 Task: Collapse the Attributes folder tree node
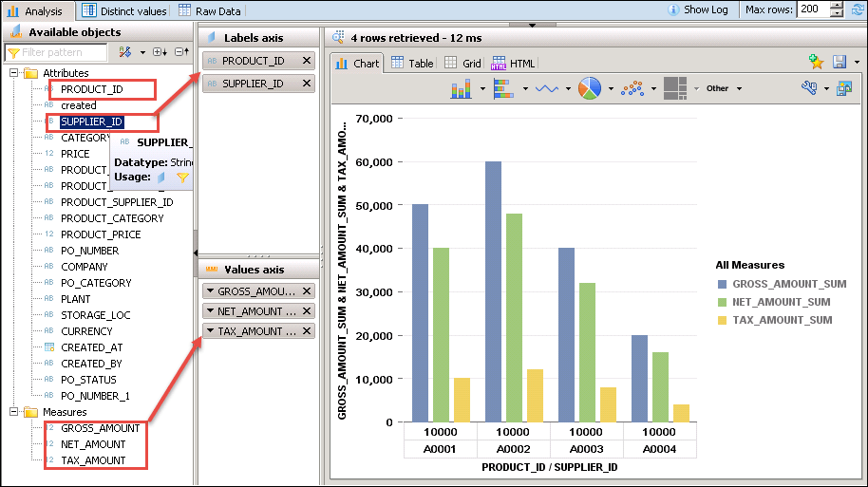(x=13, y=73)
